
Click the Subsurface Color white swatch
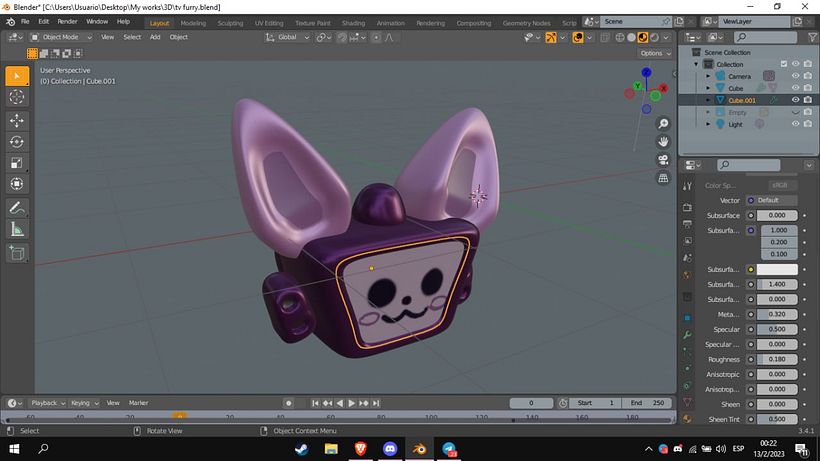click(777, 270)
